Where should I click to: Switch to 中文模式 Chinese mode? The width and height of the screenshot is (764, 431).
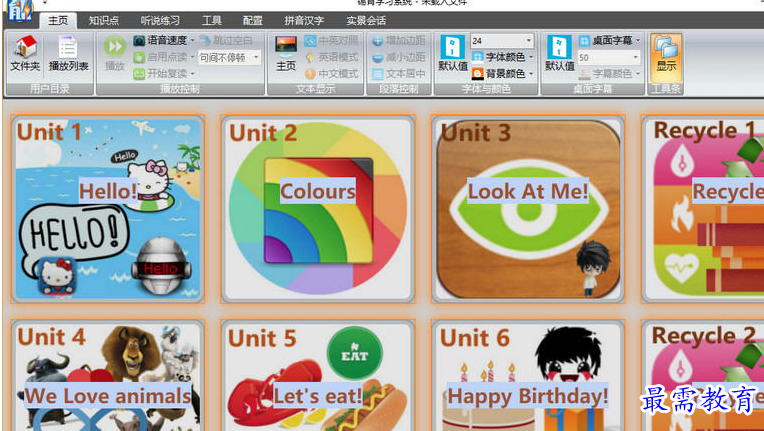[x=331, y=74]
